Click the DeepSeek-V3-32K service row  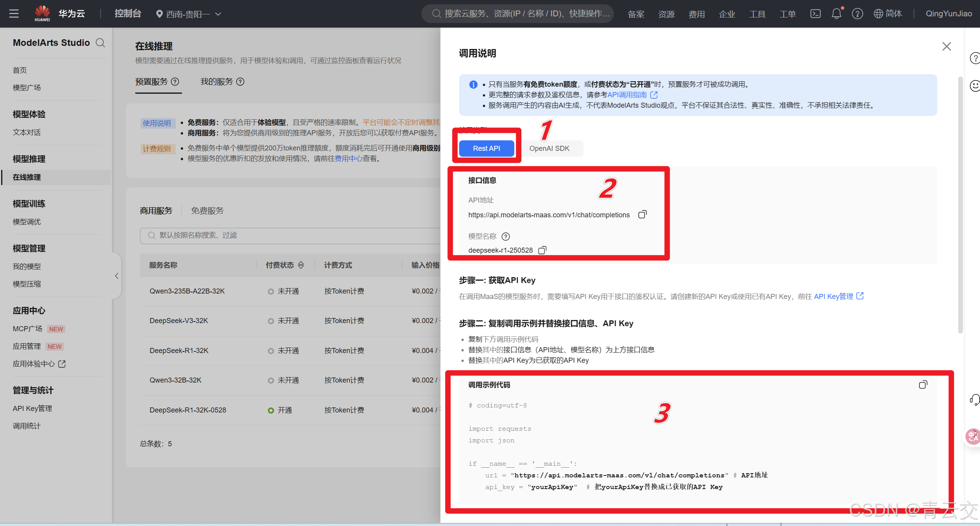click(x=290, y=321)
